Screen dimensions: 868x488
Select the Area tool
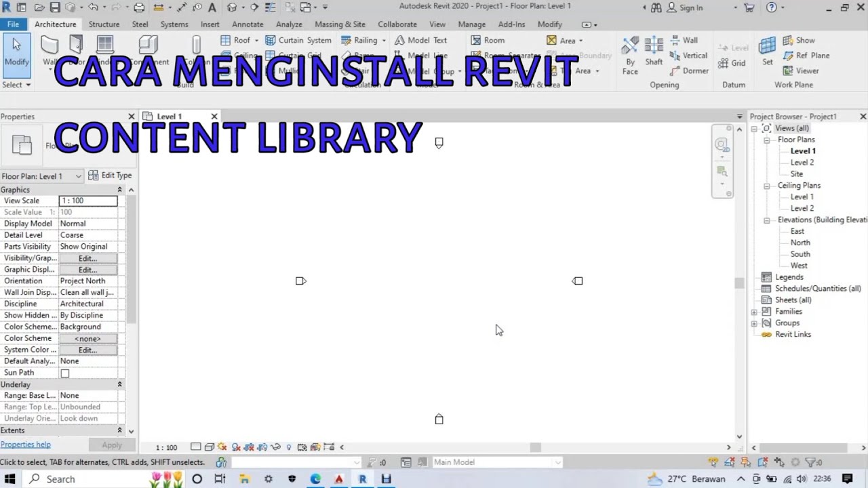pos(561,40)
